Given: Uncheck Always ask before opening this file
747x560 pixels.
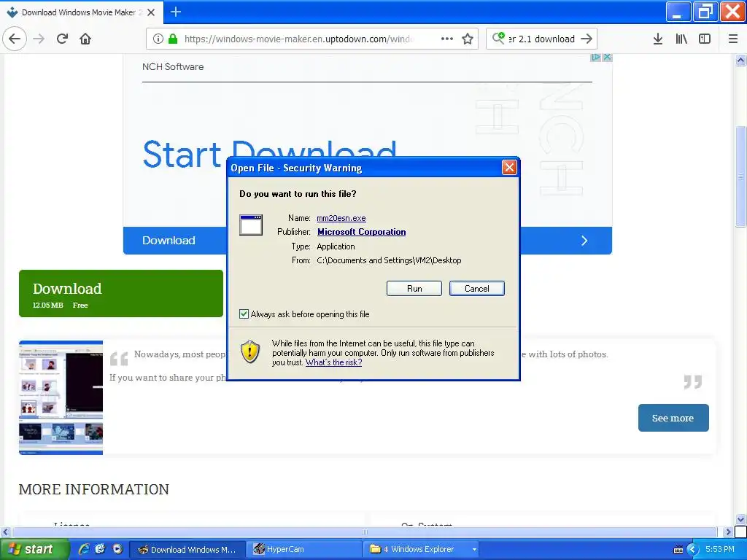Looking at the screenshot, I should (244, 314).
